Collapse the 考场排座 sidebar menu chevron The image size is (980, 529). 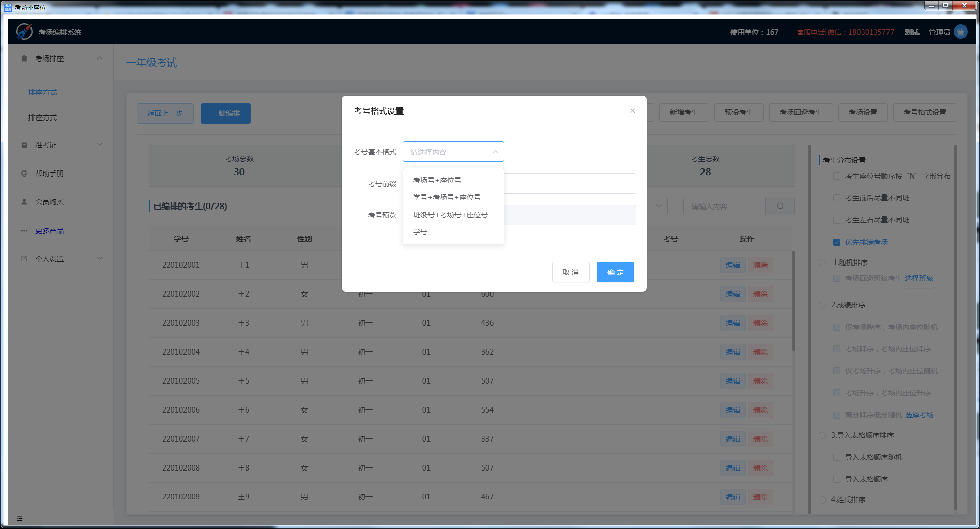pos(100,58)
